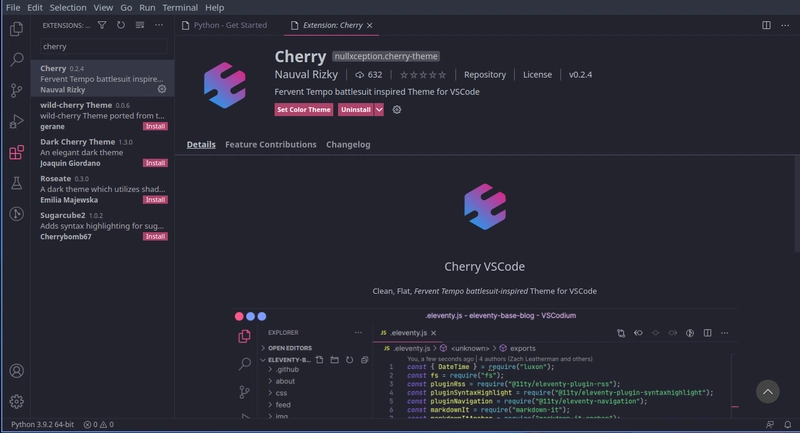The width and height of the screenshot is (800, 433).
Task: Click publisher name Nauval Rizky in header
Action: click(306, 74)
